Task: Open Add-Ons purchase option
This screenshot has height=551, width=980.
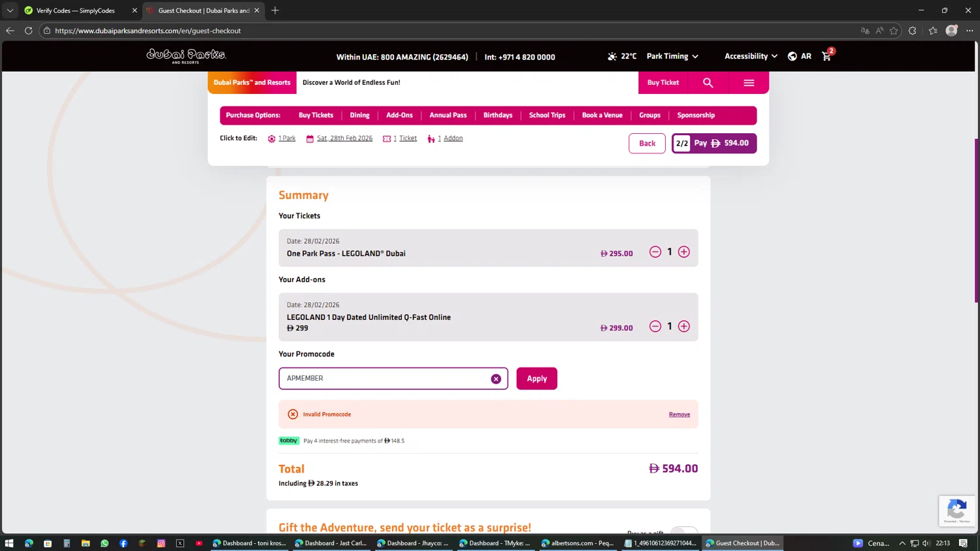Action: click(x=399, y=116)
